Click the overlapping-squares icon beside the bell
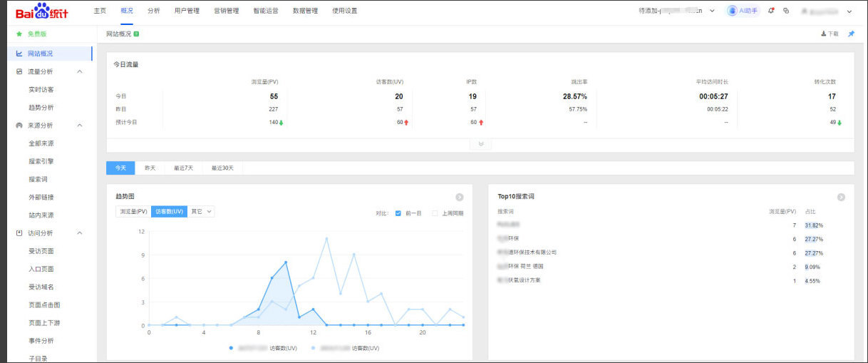 pyautogui.click(x=786, y=11)
